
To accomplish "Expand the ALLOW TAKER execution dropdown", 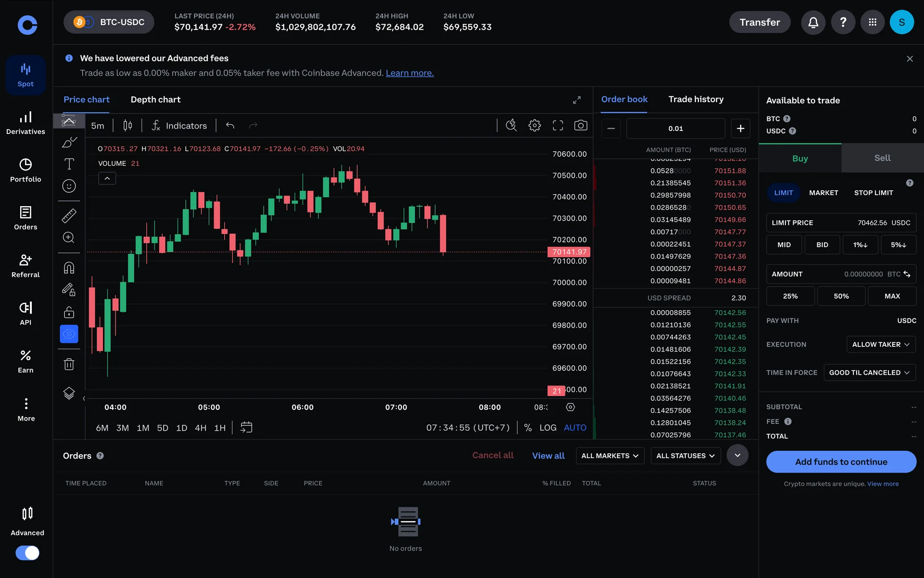I will (880, 344).
